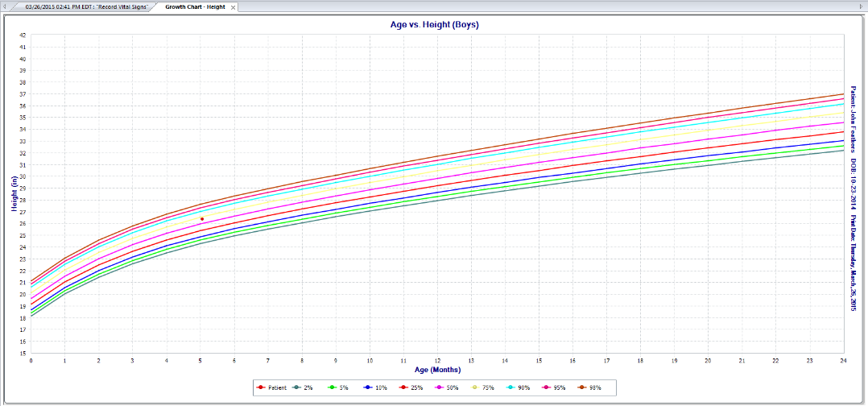Click the patient info text on right edge
Screen dimensions: 868x406
click(852, 193)
